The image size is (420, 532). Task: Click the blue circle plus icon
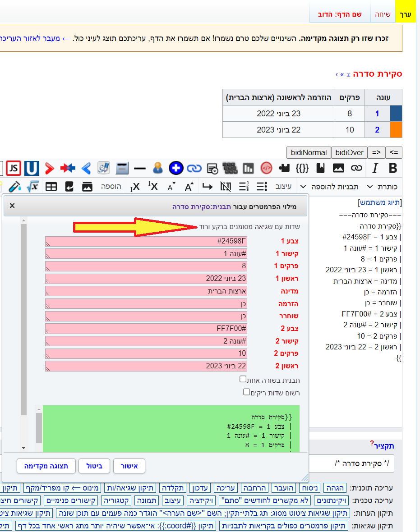coord(176,168)
